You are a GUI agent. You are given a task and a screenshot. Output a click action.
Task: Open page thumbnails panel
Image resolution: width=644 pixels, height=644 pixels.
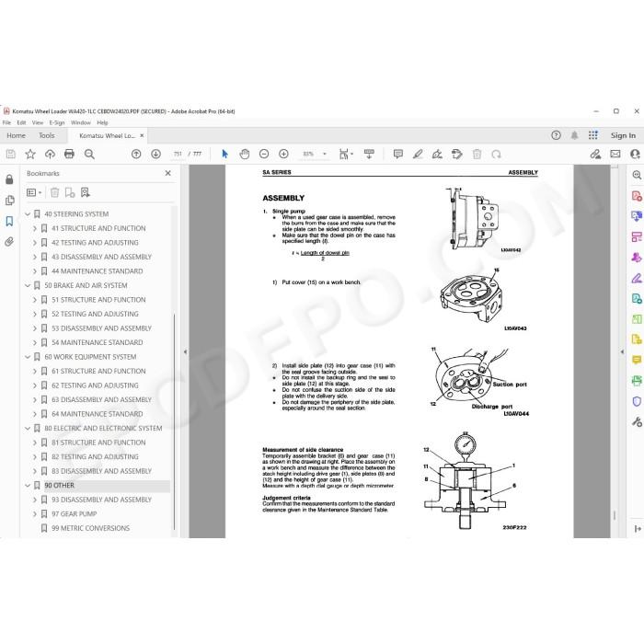9,201
